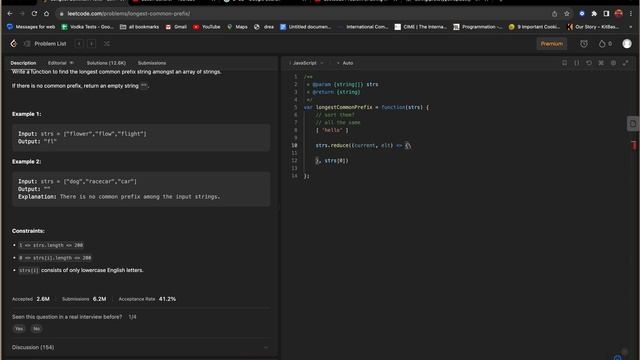The width and height of the screenshot is (640, 360).
Task: Reload the page in browser
Action: click(x=34, y=13)
